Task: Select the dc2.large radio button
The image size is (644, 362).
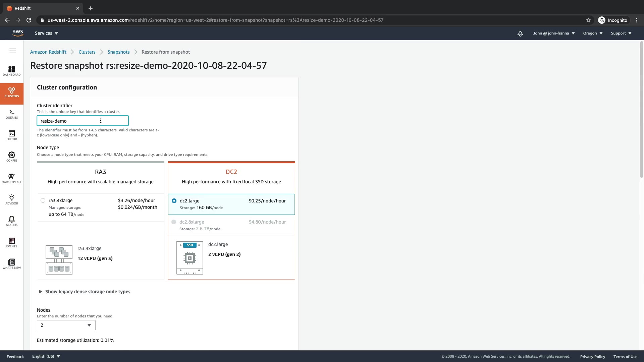Action: click(174, 201)
